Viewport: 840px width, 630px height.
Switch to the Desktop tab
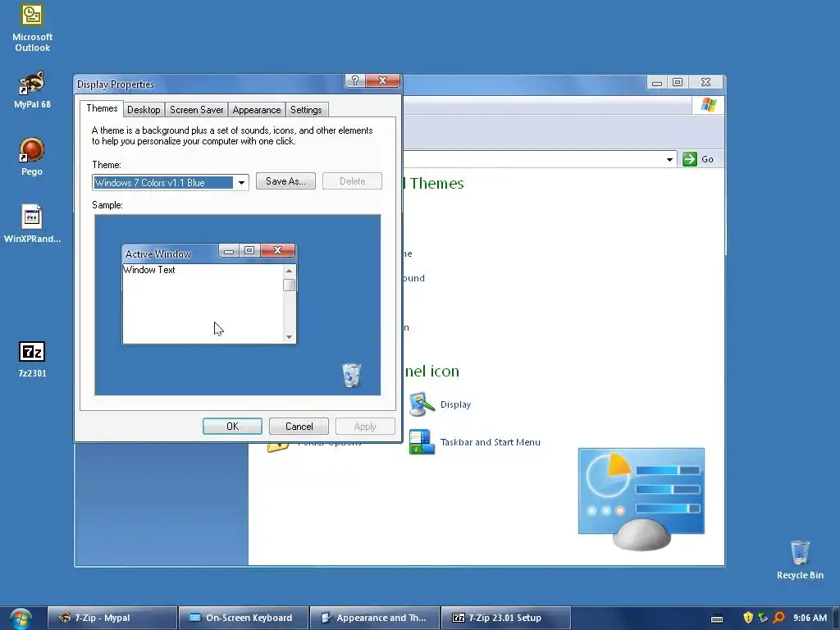point(144,110)
